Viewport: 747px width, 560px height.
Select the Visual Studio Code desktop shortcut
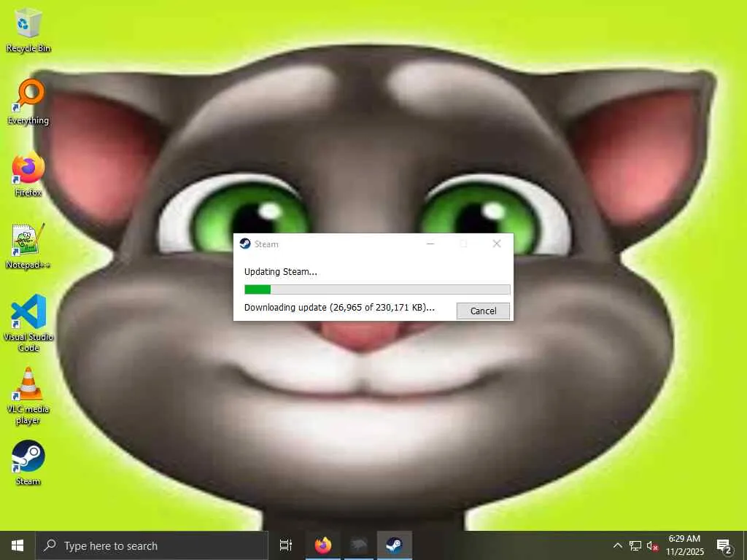(x=28, y=323)
